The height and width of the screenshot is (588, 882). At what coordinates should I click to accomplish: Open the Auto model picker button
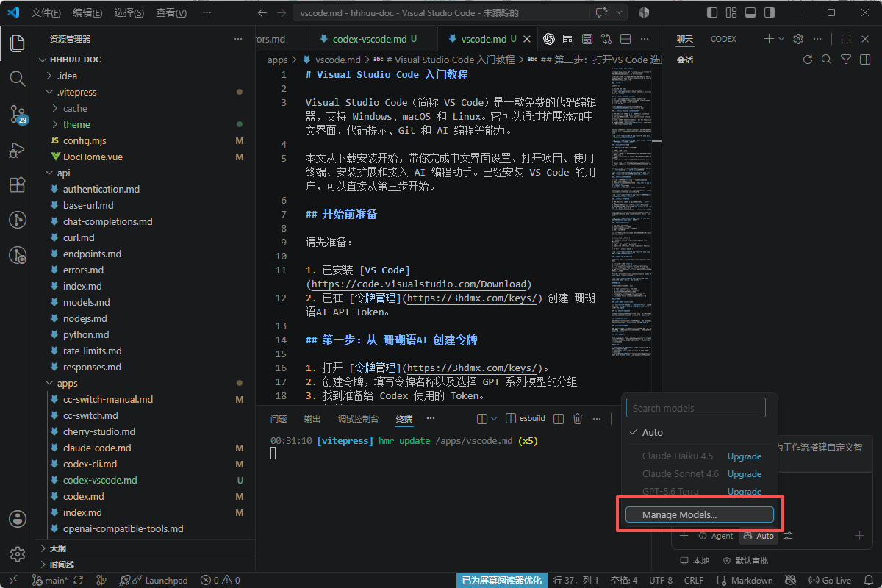click(758, 536)
